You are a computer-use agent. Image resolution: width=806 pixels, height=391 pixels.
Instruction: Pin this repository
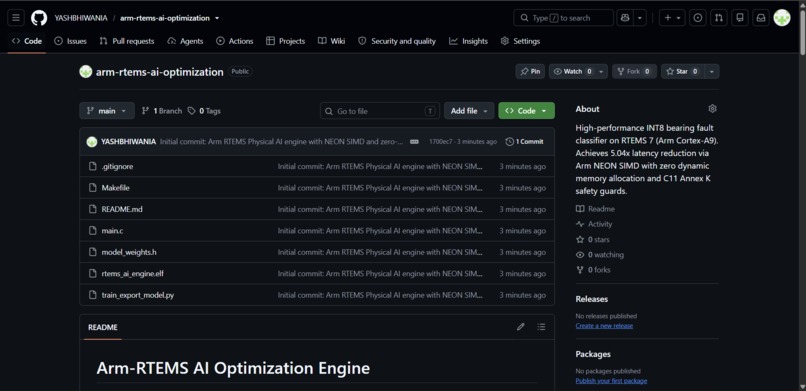[530, 72]
